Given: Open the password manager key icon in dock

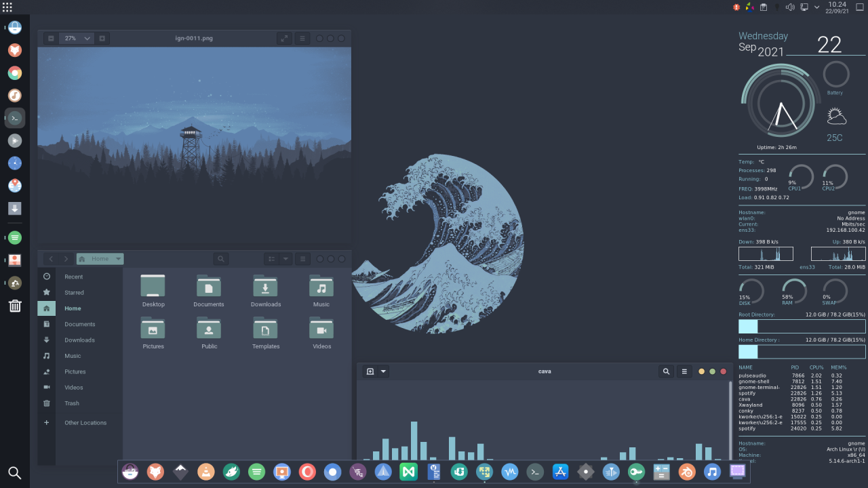Looking at the screenshot, I should pos(636,471).
